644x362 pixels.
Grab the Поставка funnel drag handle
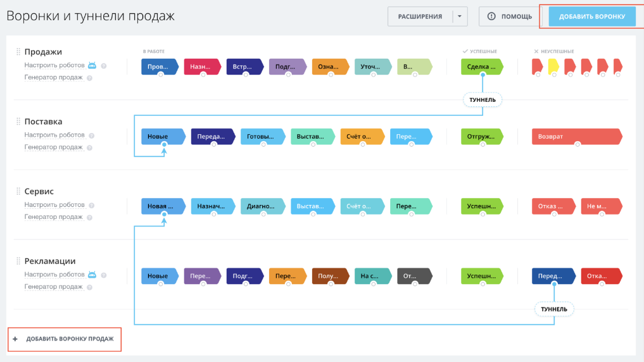[18, 122]
